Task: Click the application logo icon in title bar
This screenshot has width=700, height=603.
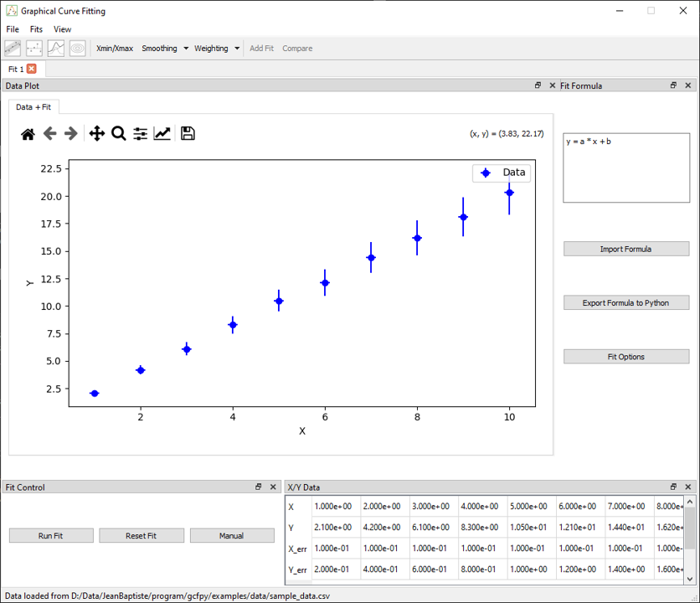Action: point(12,11)
